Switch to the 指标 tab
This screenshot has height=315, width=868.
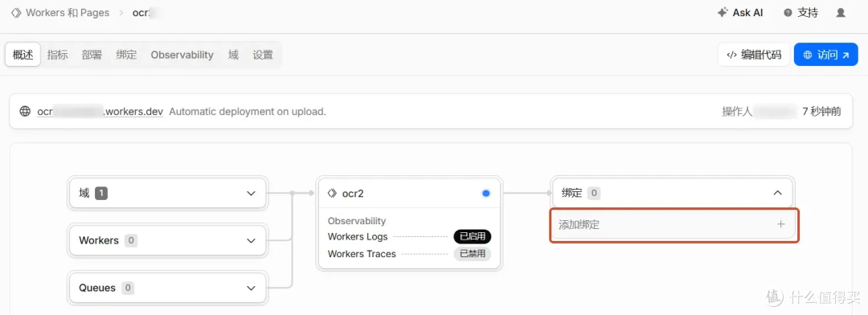pyautogui.click(x=58, y=55)
